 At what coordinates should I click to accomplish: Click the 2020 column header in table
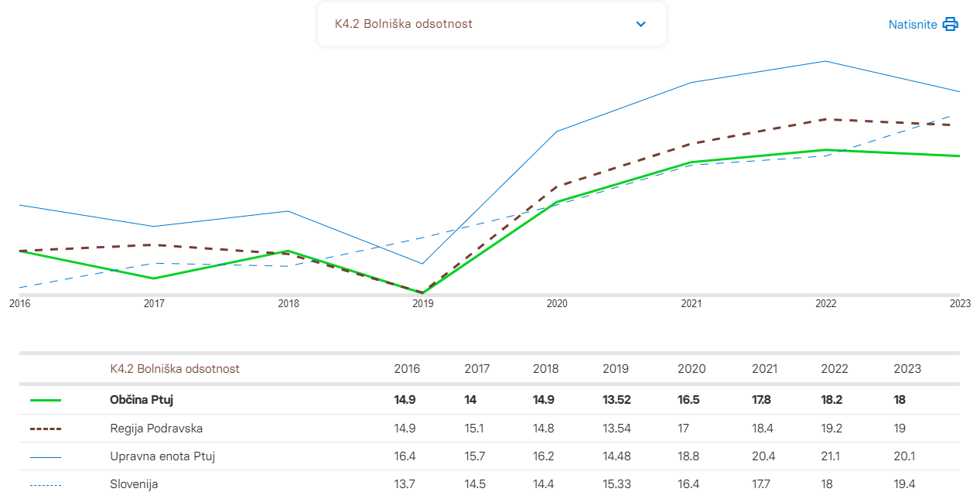click(691, 369)
